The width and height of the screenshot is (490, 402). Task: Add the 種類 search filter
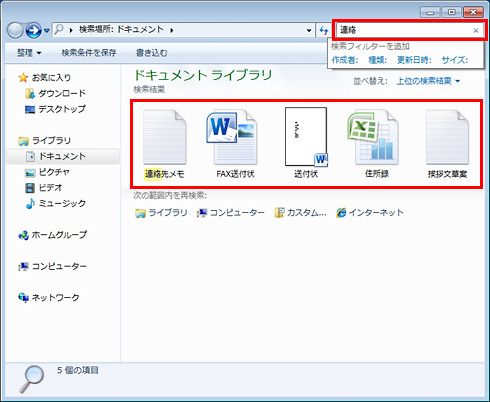378,60
